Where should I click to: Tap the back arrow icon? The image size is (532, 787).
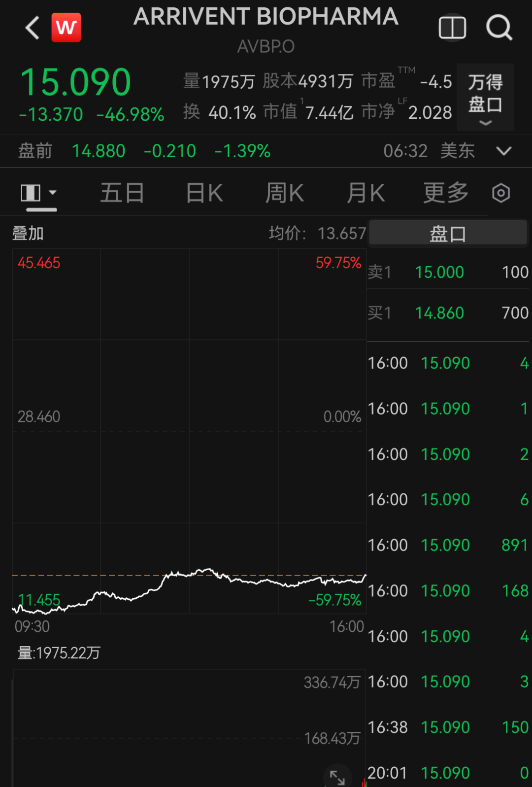coord(32,28)
